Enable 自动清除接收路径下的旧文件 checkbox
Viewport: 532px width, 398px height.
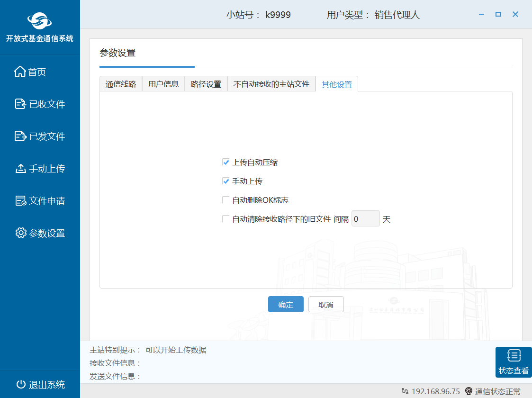(225, 219)
